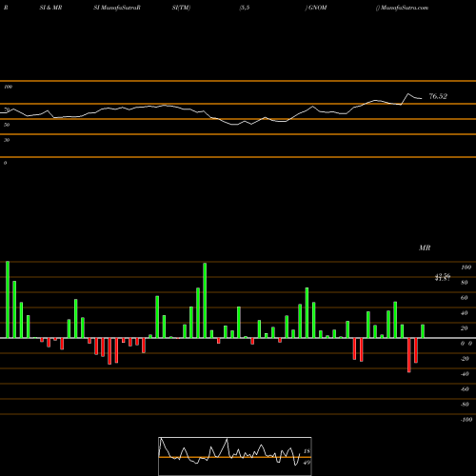Click the RSI axis label 30
This screenshot has width=476, height=476.
(7, 140)
